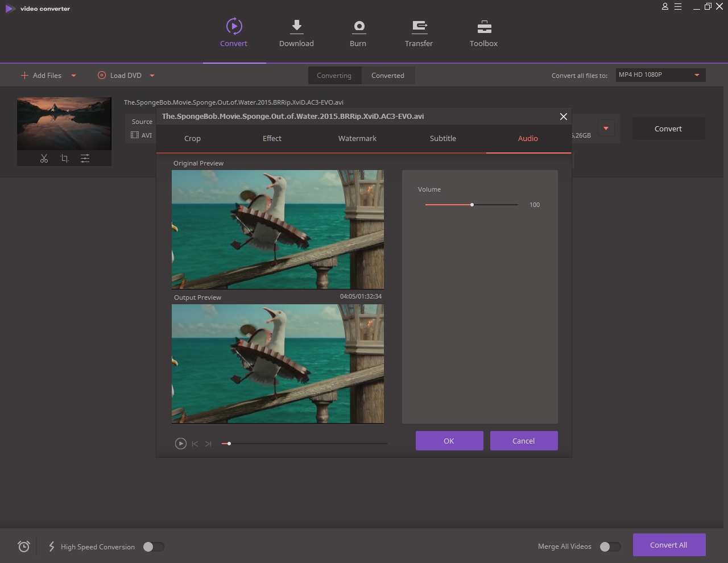Click the app logo icon
Viewport: 728px width, 563px height.
coord(10,9)
